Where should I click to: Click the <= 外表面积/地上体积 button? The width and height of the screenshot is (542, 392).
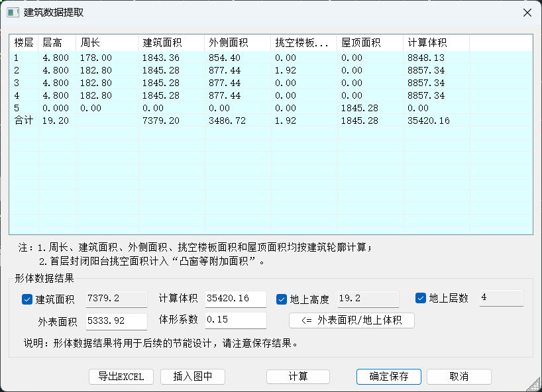pyautogui.click(x=352, y=320)
